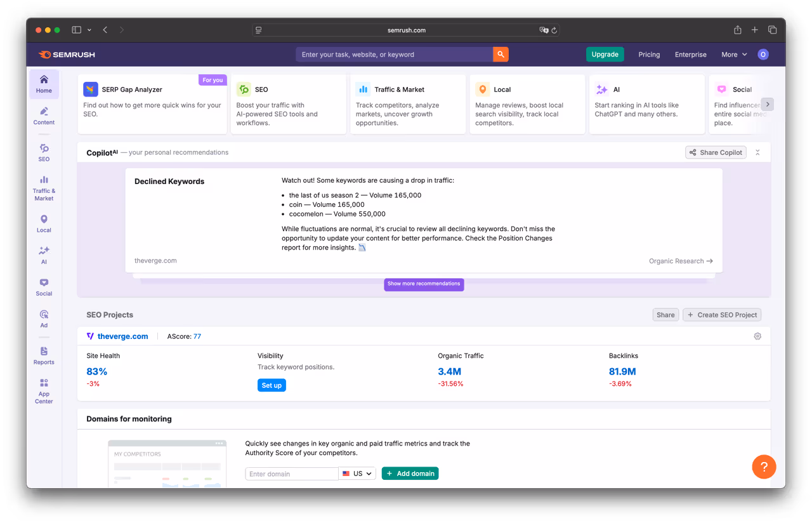
Task: Click the Enter domain input field
Action: coord(291,473)
